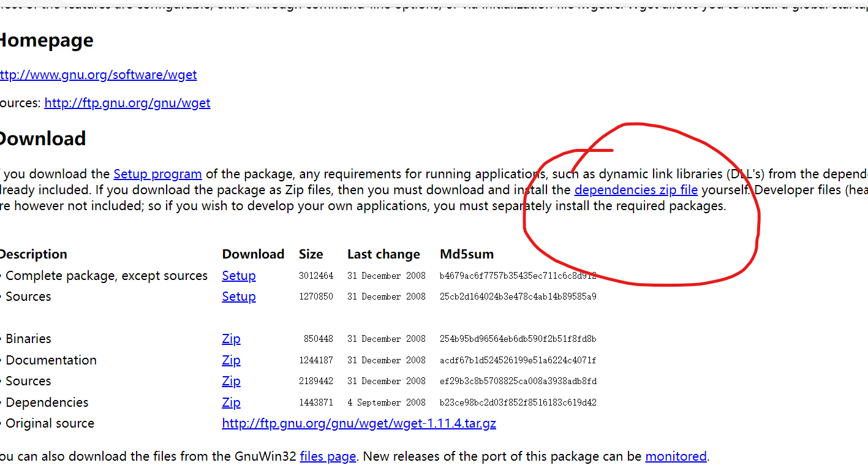
Task: Click the size value 850448
Action: pos(319,339)
